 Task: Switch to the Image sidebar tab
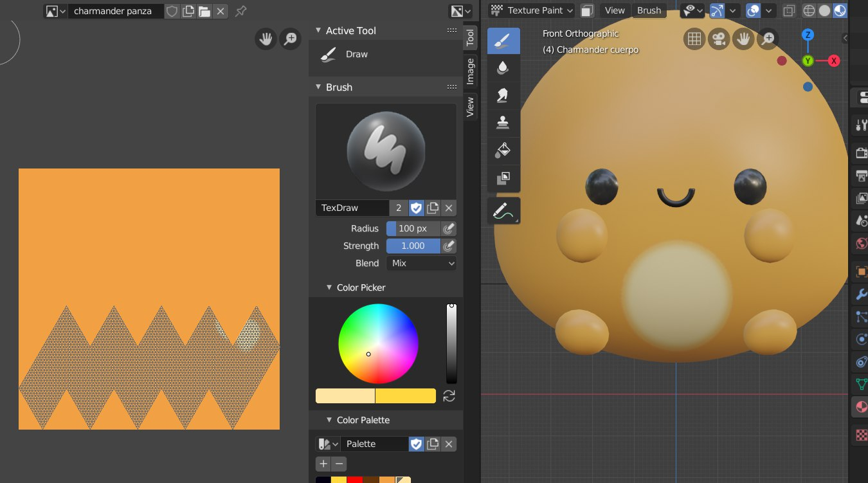[471, 71]
